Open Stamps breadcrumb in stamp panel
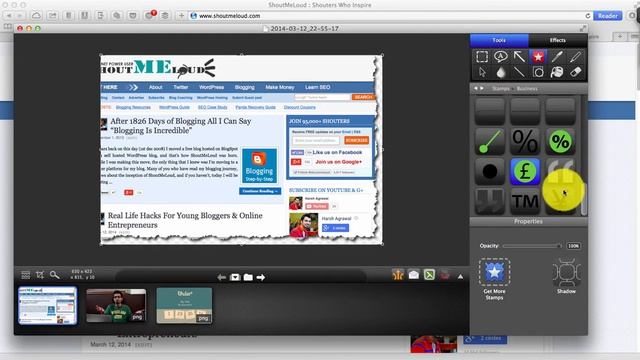Viewport: 640px width, 360px height. tap(500, 89)
